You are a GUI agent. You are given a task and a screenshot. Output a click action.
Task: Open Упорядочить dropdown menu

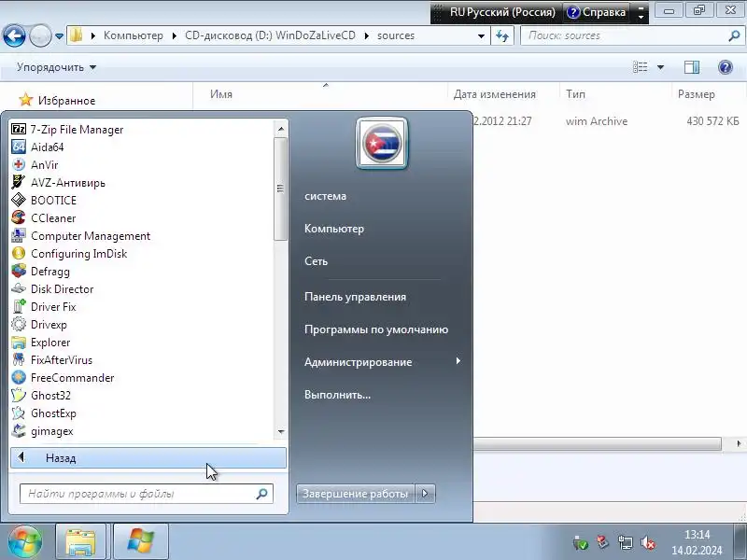click(x=56, y=67)
